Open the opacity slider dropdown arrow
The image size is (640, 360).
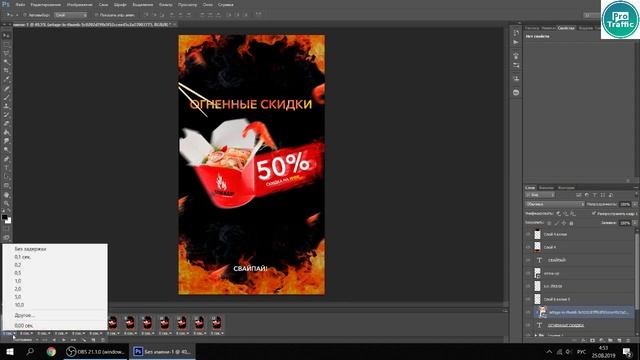tap(634, 204)
